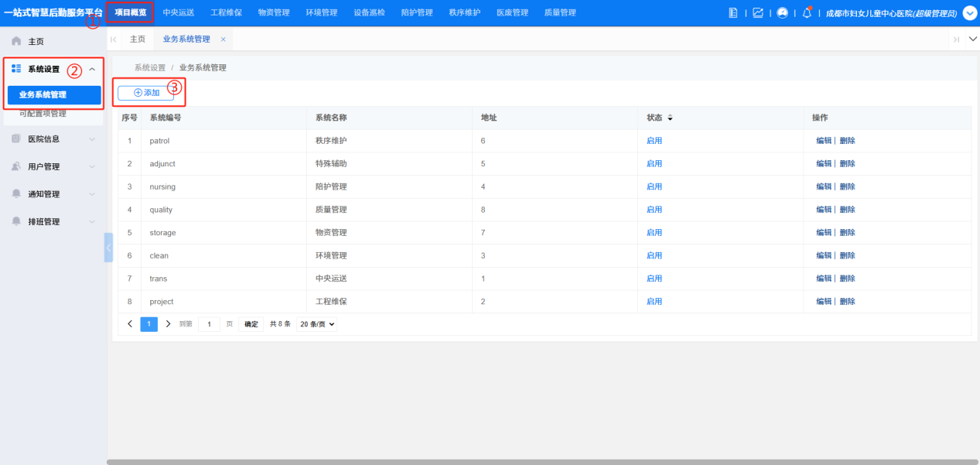Viewport: 980px width, 465px height.
Task: Expand the 排班管理 menu
Action: [93, 221]
